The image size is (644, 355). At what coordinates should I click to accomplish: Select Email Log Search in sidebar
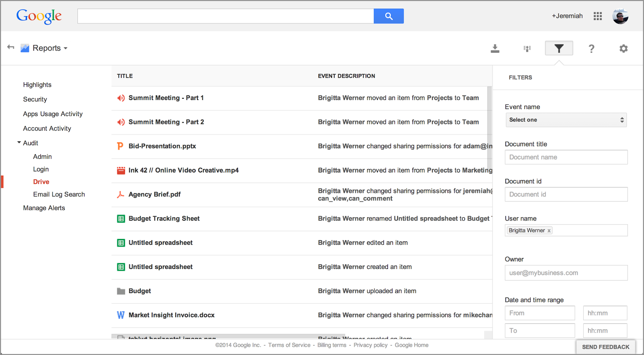(59, 194)
